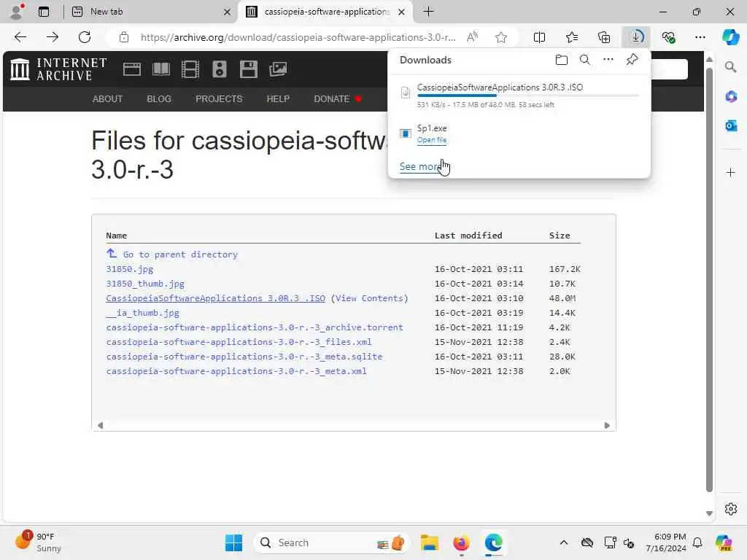Viewport: 747px width, 560px height.
Task: Open 31850.jpg file link
Action: click(x=130, y=269)
